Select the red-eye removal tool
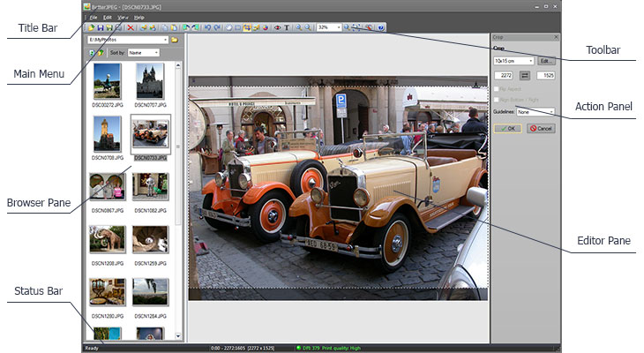644x353 pixels. (277, 28)
